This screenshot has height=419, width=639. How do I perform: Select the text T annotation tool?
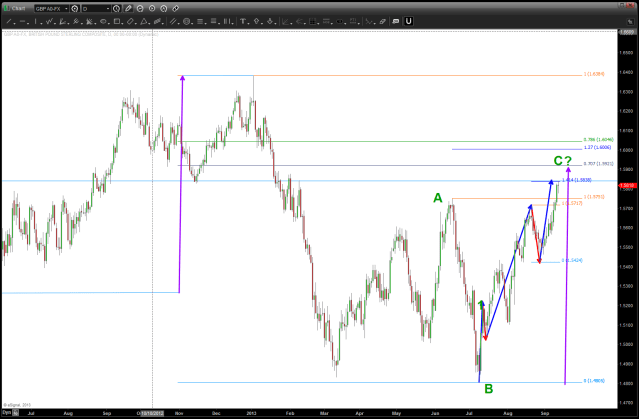(x=242, y=21)
